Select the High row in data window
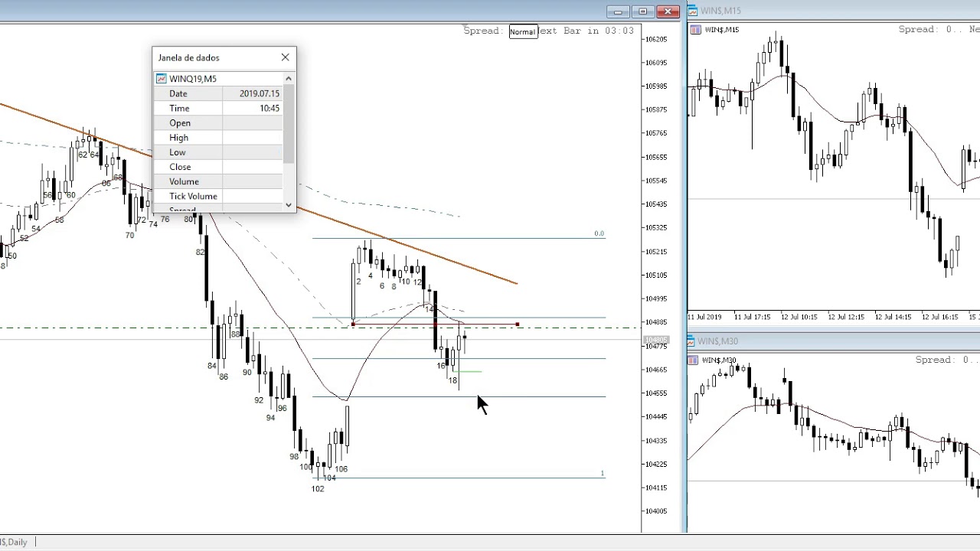 pyautogui.click(x=218, y=137)
